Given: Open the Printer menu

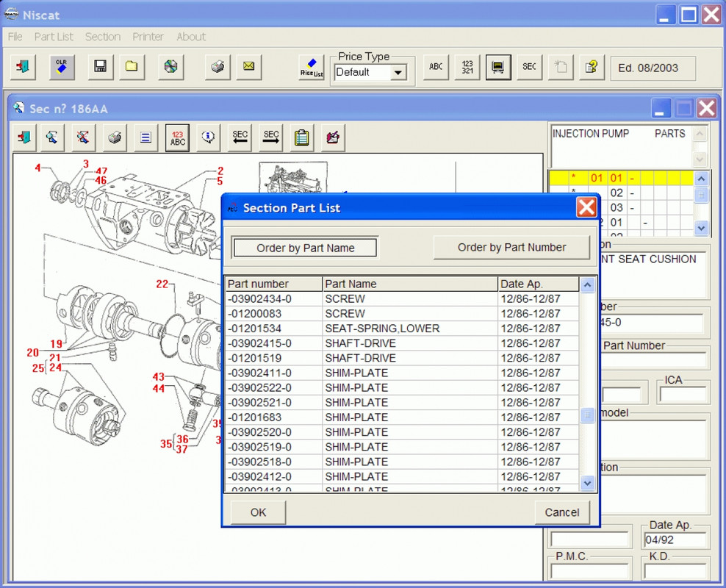Looking at the screenshot, I should (148, 37).
